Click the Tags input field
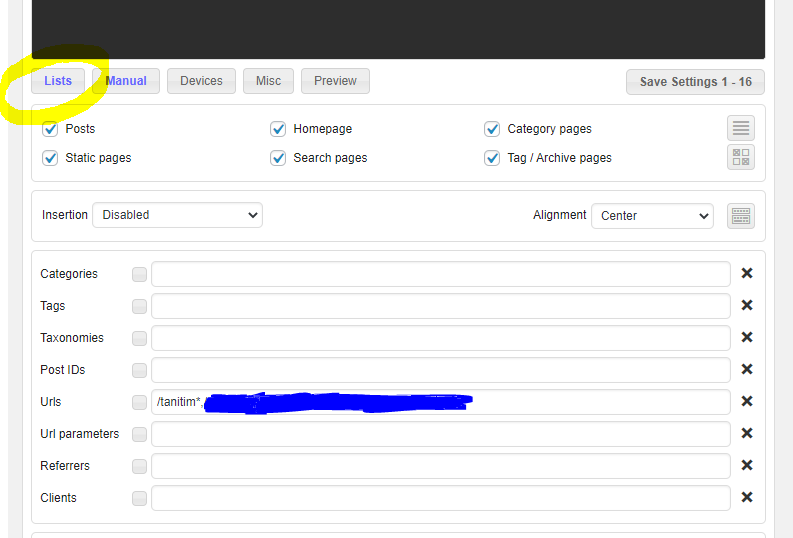 pos(440,306)
